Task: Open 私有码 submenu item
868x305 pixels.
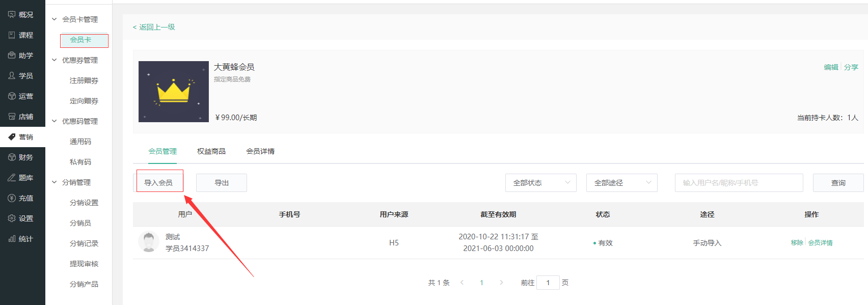Action: coord(80,162)
